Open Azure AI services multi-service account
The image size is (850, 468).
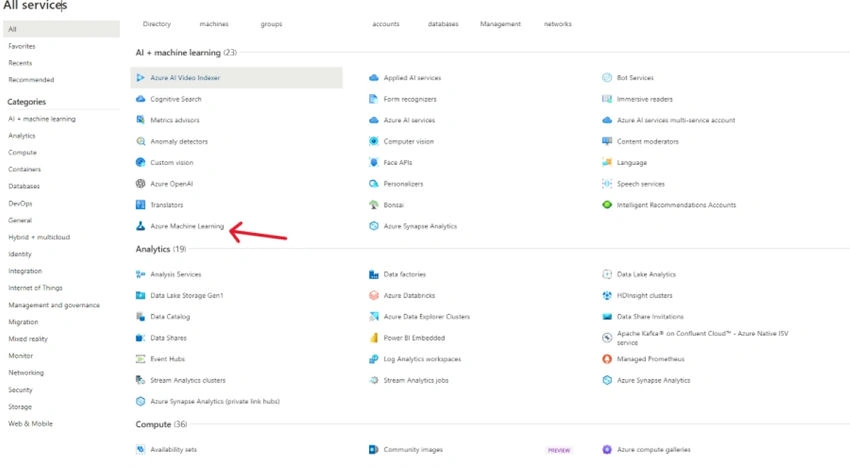point(676,120)
